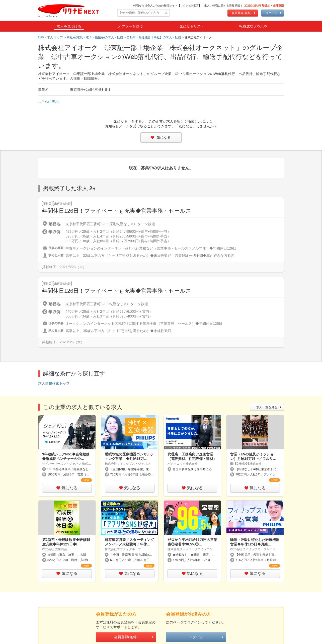Click NEW badge on the ENECHANGE card
322x644 pixels.
coord(274,480)
